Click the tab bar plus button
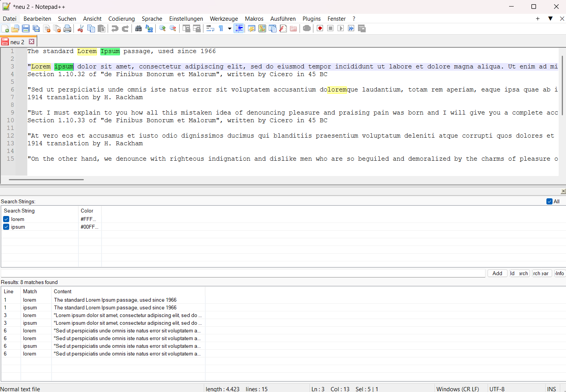566x392 pixels. (x=538, y=18)
